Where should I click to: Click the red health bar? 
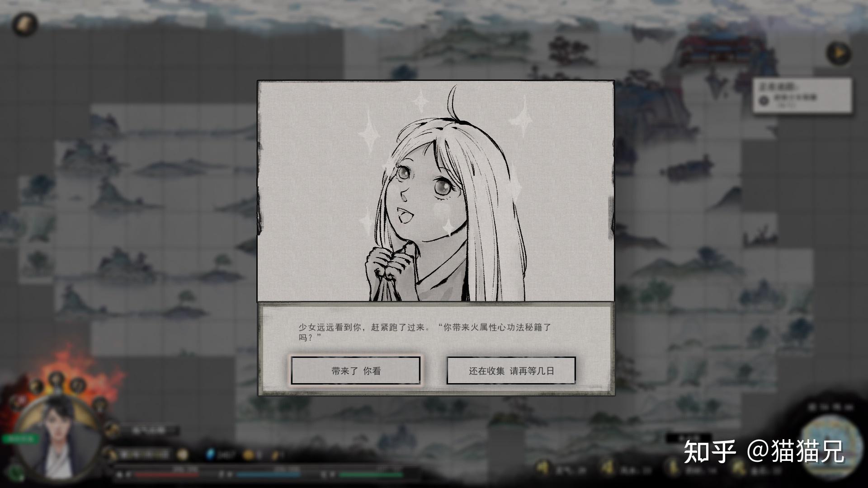(166, 474)
